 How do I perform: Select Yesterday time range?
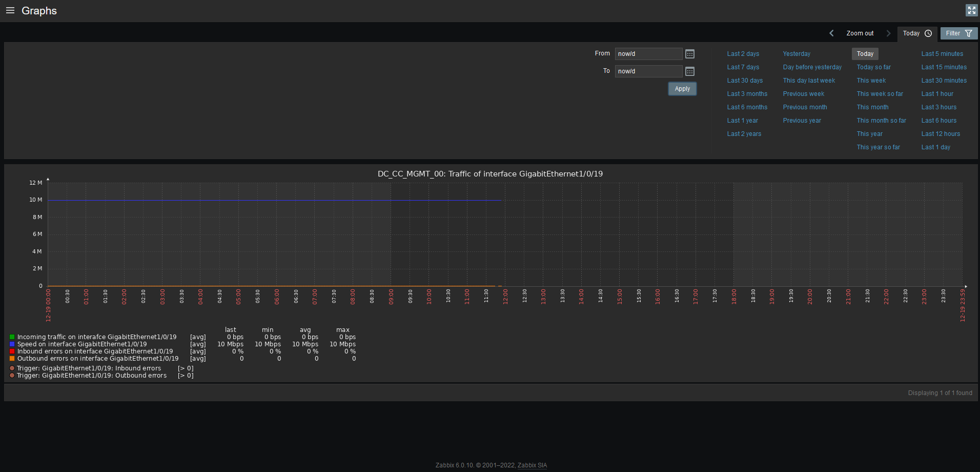coord(797,54)
